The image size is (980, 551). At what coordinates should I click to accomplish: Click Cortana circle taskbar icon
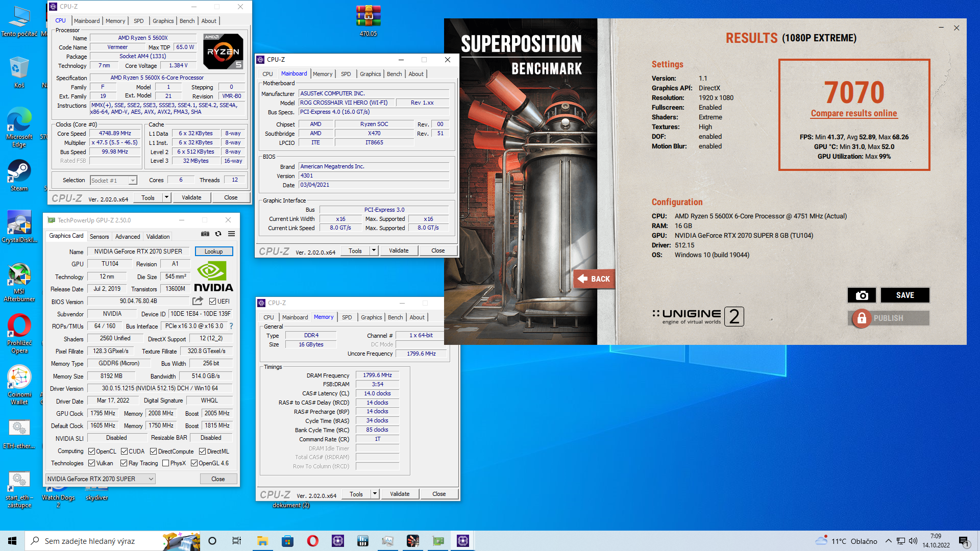(212, 541)
